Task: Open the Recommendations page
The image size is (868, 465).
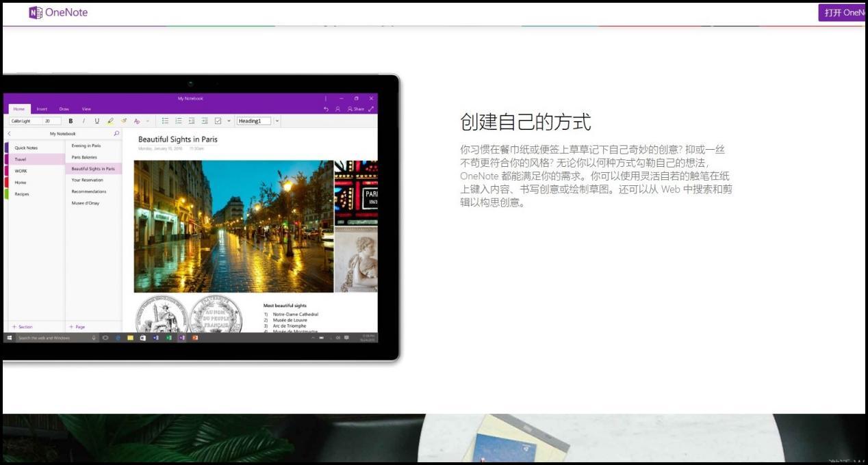Action: [x=89, y=191]
